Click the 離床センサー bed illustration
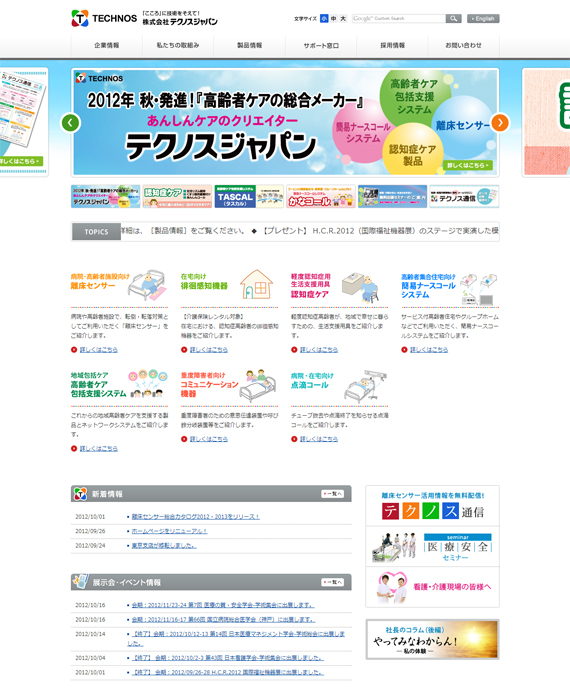570x691 pixels. click(148, 284)
